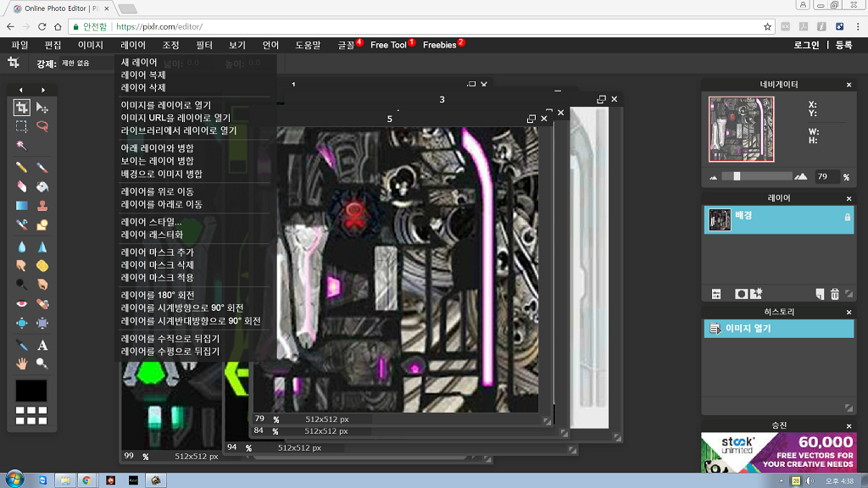Screen dimensions: 868x488
Task: Select the Move tool
Action: (x=42, y=108)
